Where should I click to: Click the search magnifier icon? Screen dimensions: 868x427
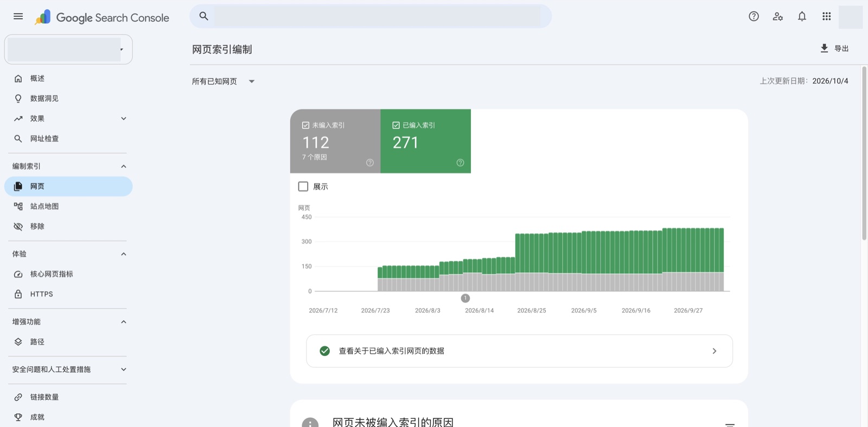coord(203,16)
